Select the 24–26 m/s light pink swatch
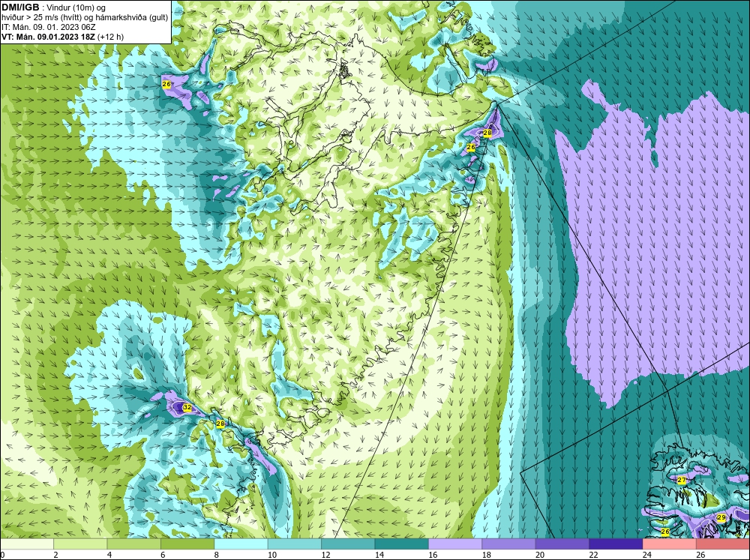The height and width of the screenshot is (560, 750). (x=670, y=544)
